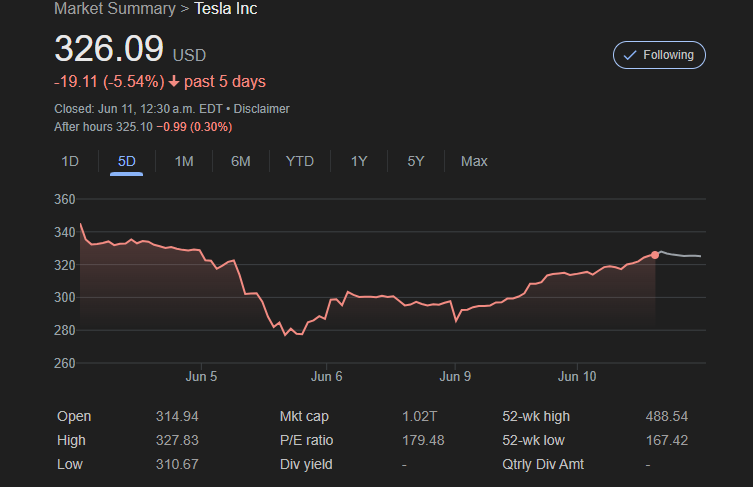Select the 6M chart range tab
The width and height of the screenshot is (753, 487).
click(x=241, y=161)
